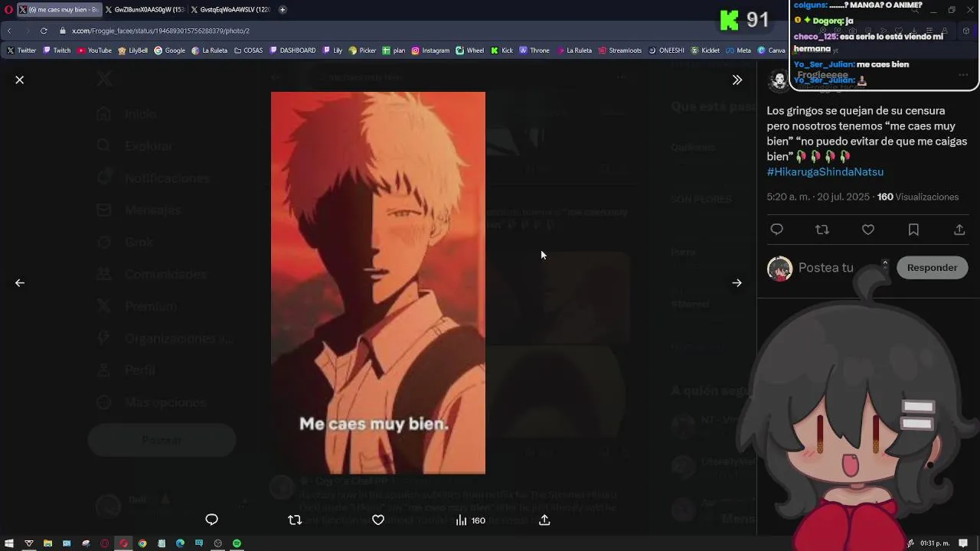Click heart icon in the tweet sidebar
Image resolution: width=980 pixels, height=551 pixels.
(x=868, y=230)
